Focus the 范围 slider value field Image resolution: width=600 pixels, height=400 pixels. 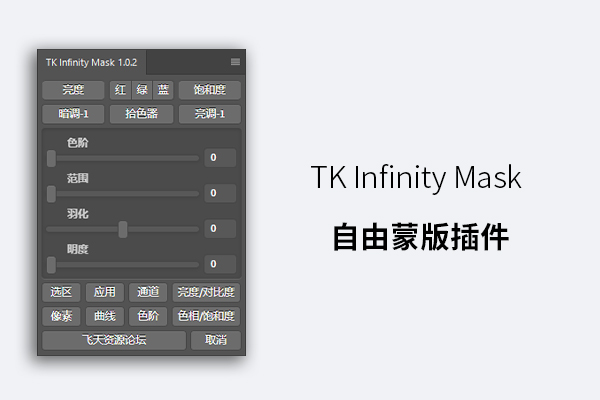point(220,193)
